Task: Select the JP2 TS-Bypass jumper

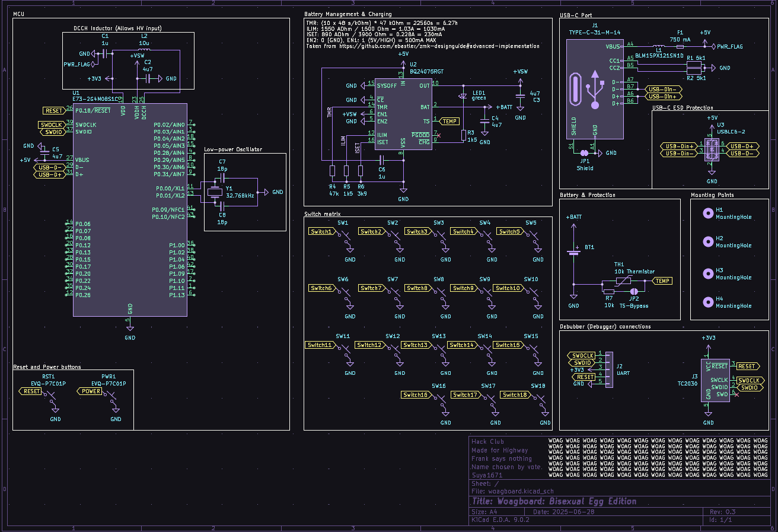Action: coord(634,291)
